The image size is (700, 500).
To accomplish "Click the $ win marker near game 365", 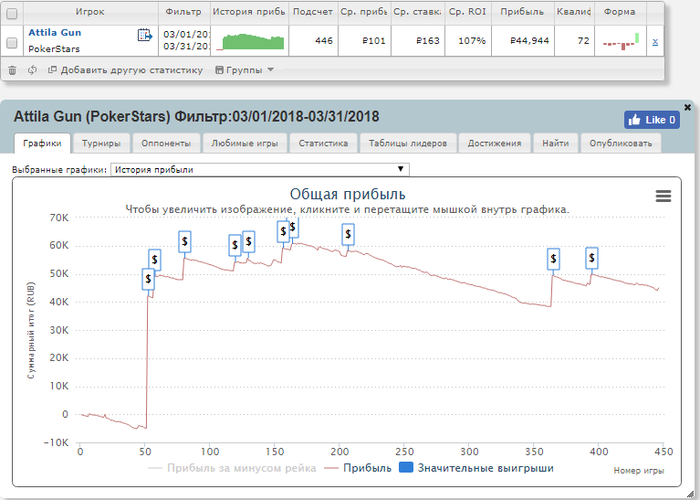I will pyautogui.click(x=554, y=259).
